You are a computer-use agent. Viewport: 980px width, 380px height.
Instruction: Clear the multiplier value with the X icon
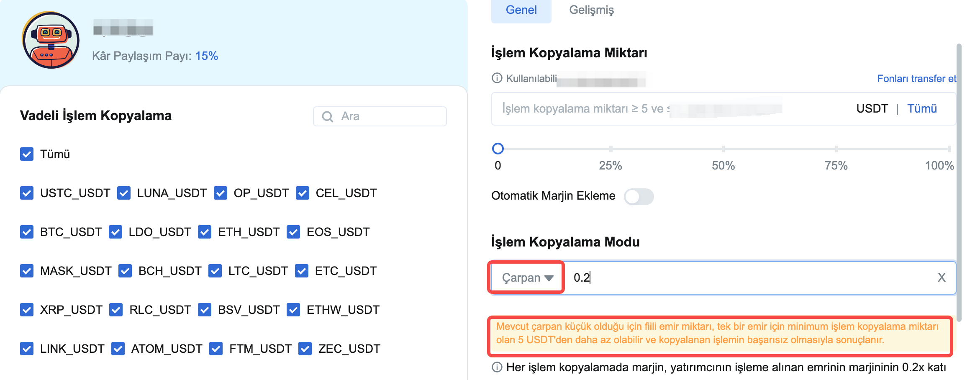942,277
